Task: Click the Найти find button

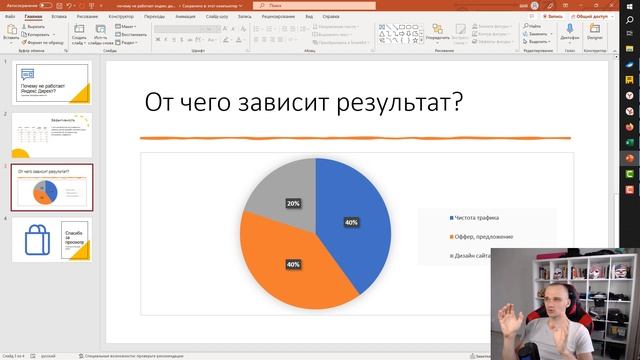Action: 532,26
